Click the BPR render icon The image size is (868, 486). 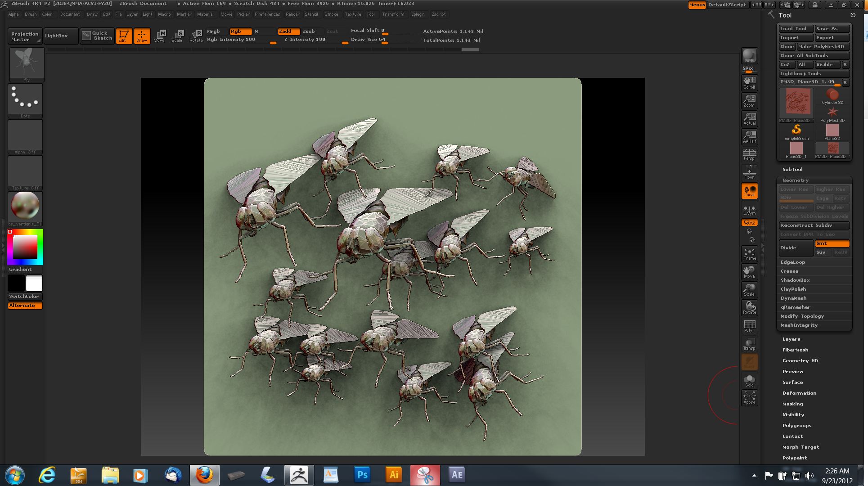click(749, 56)
